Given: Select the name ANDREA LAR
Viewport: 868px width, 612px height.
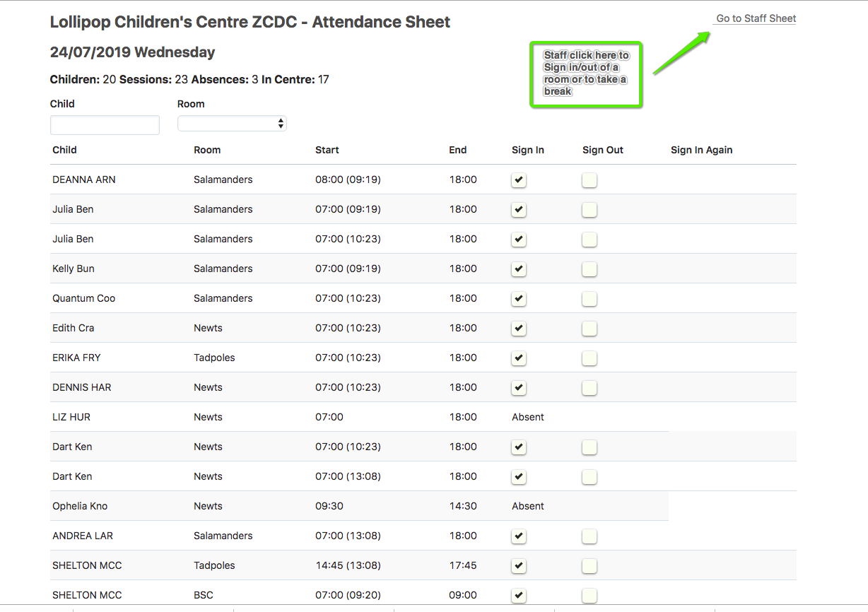Looking at the screenshot, I should point(83,536).
